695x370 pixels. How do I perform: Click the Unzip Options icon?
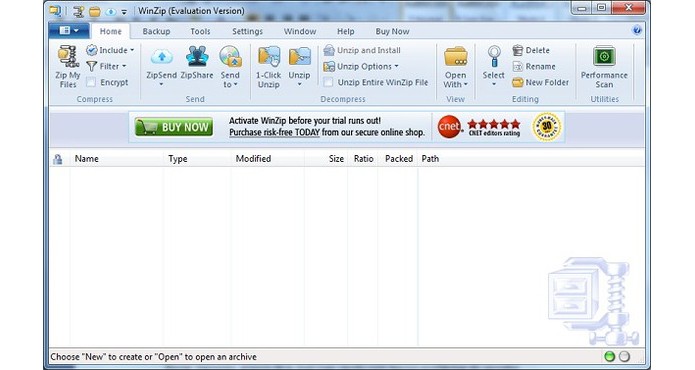tap(328, 66)
